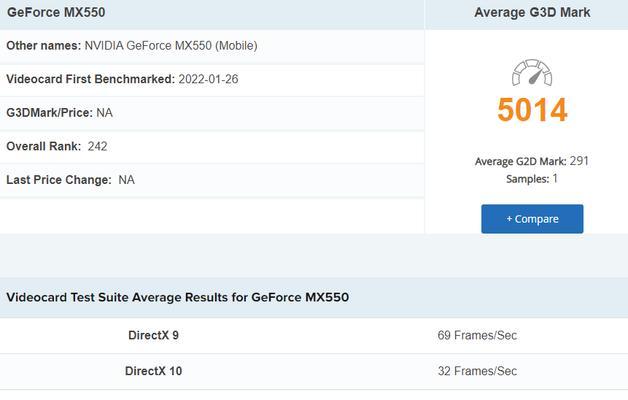Image resolution: width=628 pixels, height=400 pixels.
Task: Click the plus sign in Compare button
Action: [x=509, y=219]
